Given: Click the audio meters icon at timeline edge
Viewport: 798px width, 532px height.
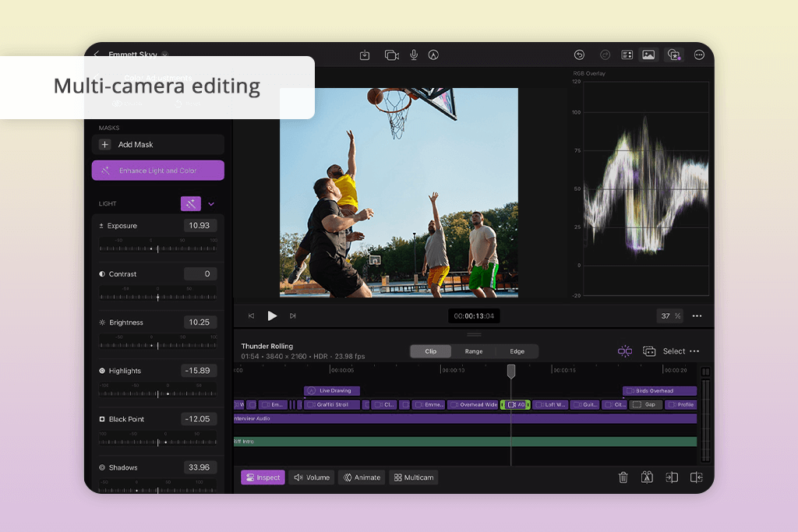Looking at the screenshot, I should 705,372.
